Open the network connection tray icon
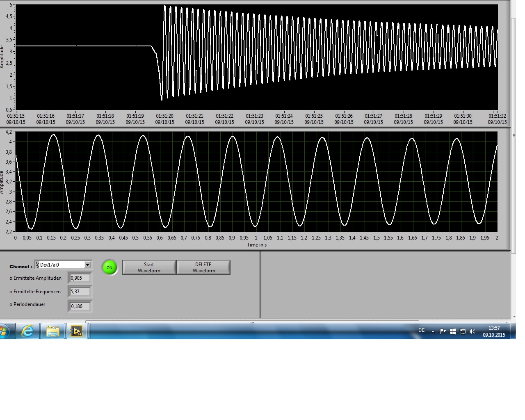525x420 pixels. [x=463, y=331]
